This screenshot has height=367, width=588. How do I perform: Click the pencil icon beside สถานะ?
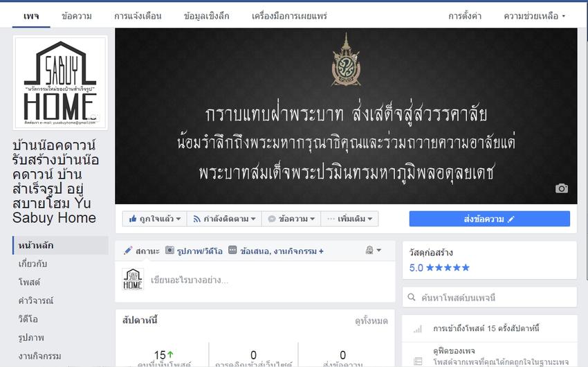(128, 250)
